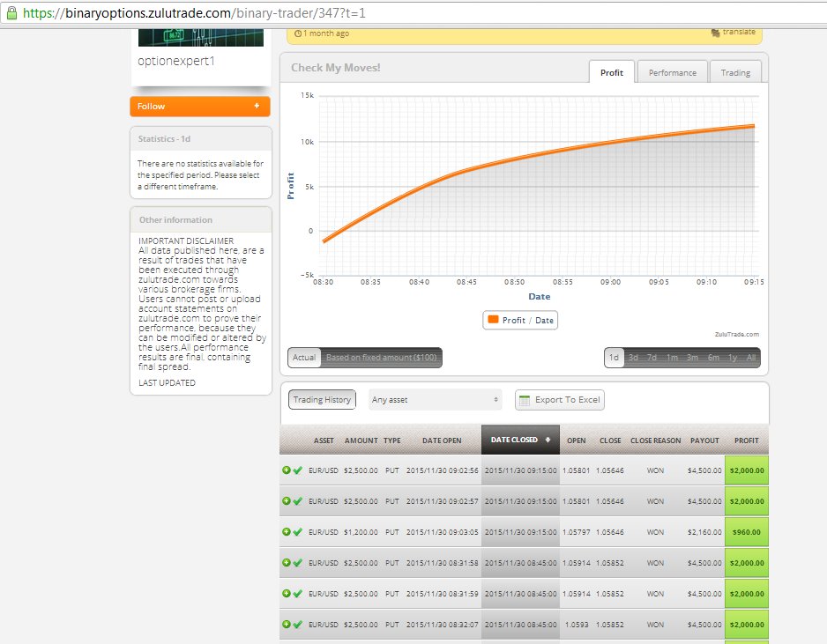Select the 3d timeframe
The width and height of the screenshot is (827, 644).
[633, 358]
